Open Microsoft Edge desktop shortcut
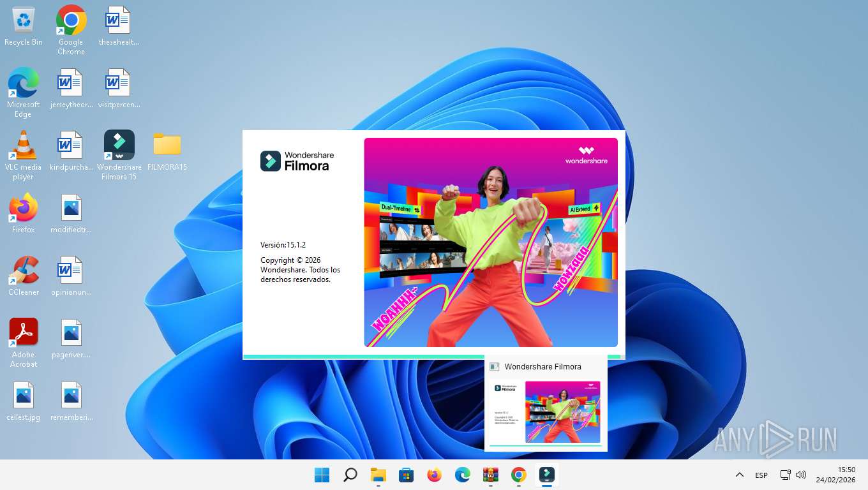868x490 pixels. [x=24, y=93]
